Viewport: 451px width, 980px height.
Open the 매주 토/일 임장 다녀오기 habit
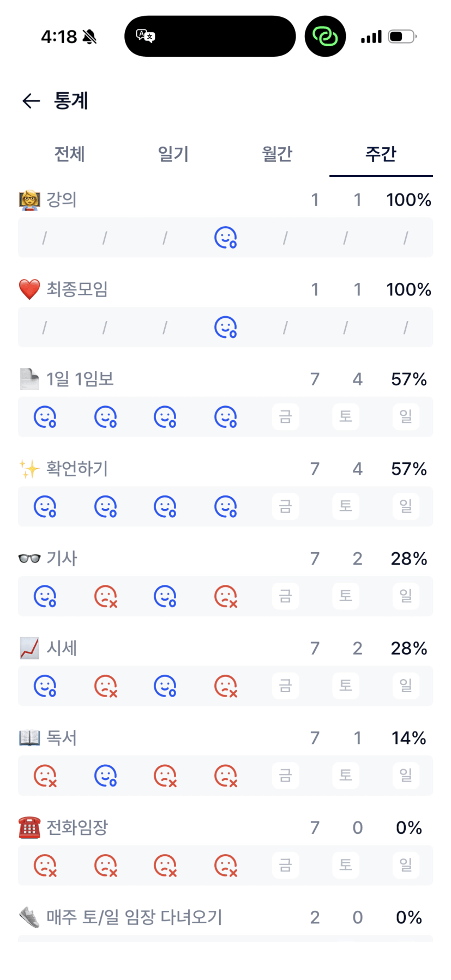(134, 917)
